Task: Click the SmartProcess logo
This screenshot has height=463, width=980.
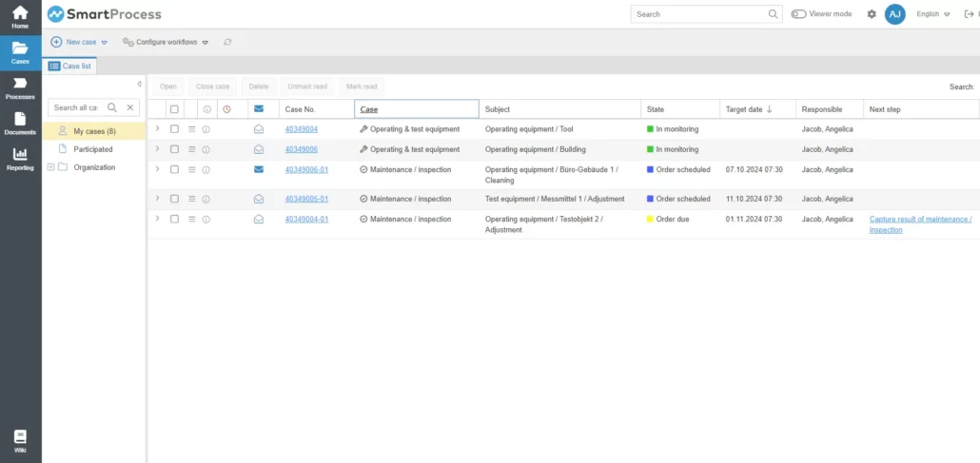Action: click(105, 13)
